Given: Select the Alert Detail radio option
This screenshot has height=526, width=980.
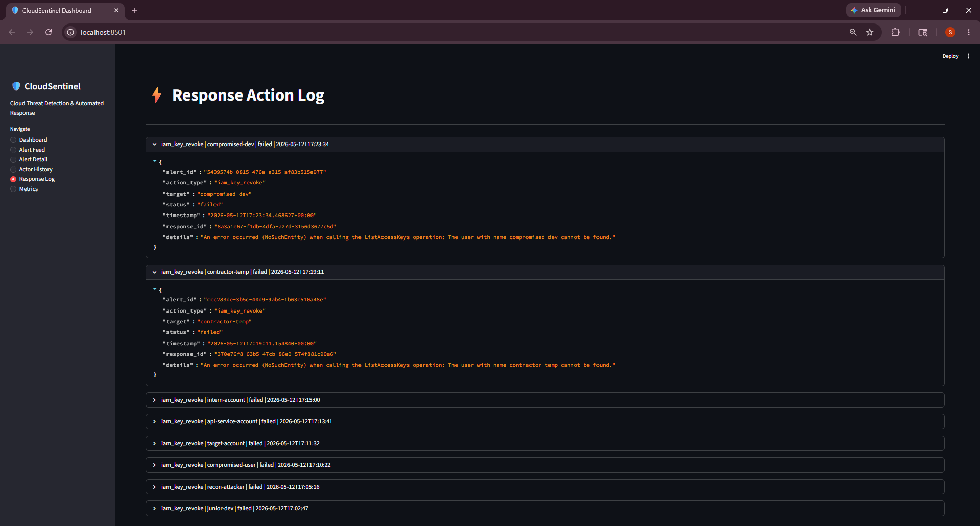Looking at the screenshot, I should [x=29, y=159].
